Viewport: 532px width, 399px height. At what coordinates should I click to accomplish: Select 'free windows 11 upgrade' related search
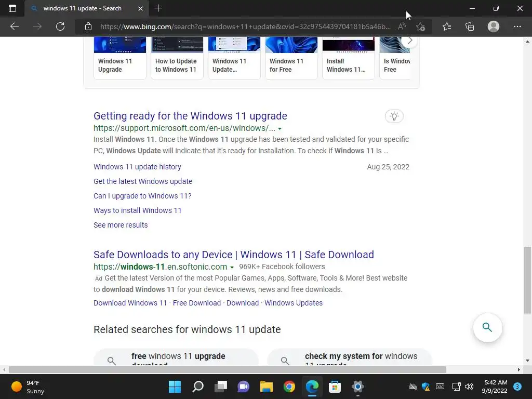point(176,357)
